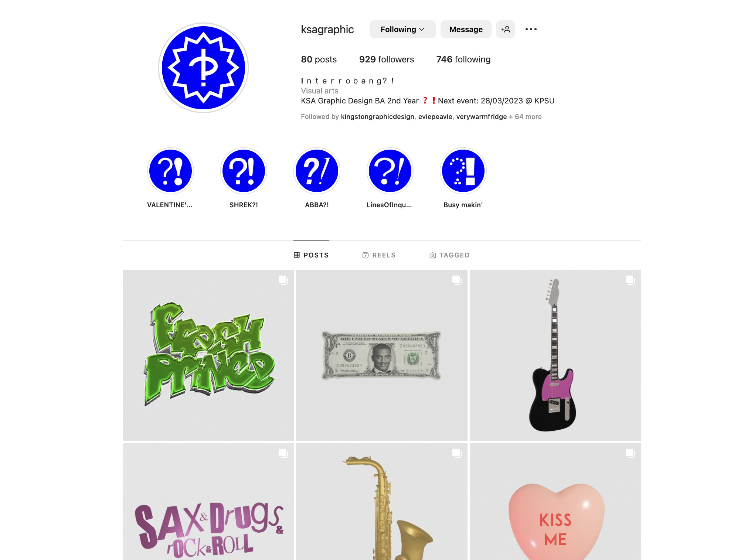Viewport: 751px width, 560px height.
Task: Send a message via Message button
Action: (466, 29)
